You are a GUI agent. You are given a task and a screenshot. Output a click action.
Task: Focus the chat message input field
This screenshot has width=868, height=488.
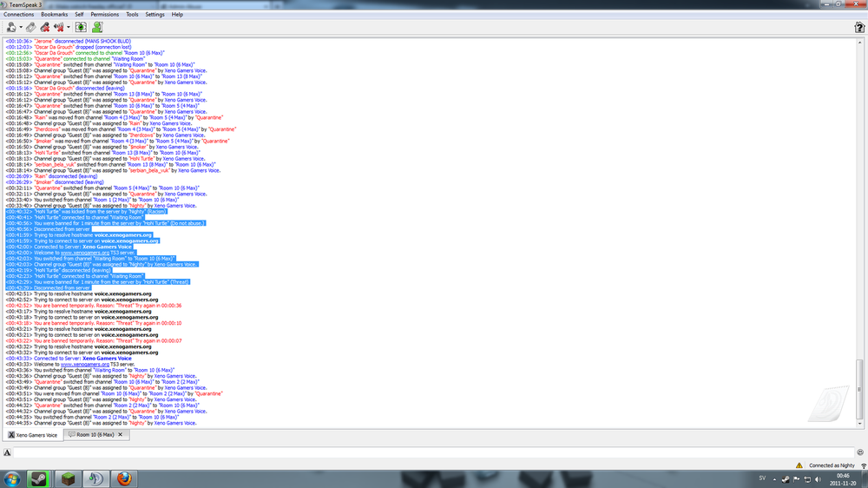(x=433, y=452)
